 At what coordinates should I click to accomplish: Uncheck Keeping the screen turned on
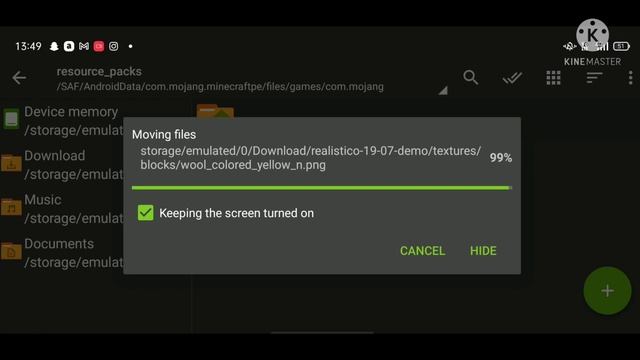point(146,213)
